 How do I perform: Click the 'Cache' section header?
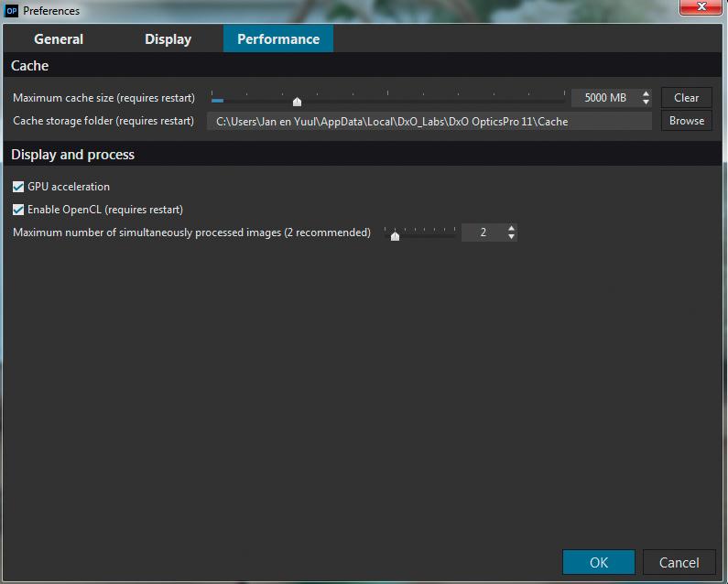pos(29,66)
